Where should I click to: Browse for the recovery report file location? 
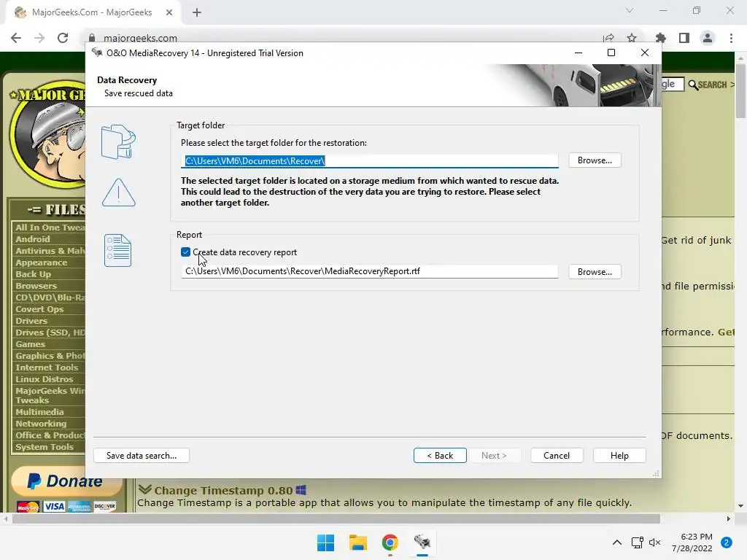[x=595, y=272]
